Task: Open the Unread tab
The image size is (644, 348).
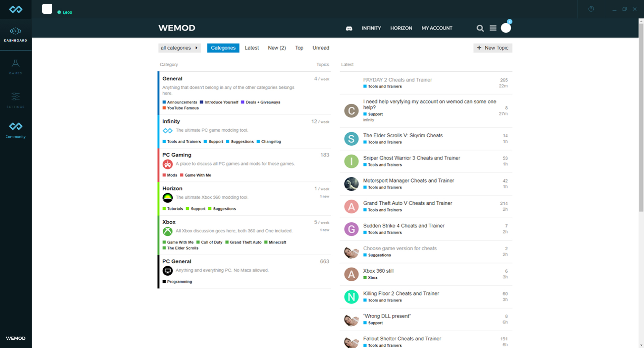Action: pos(321,48)
